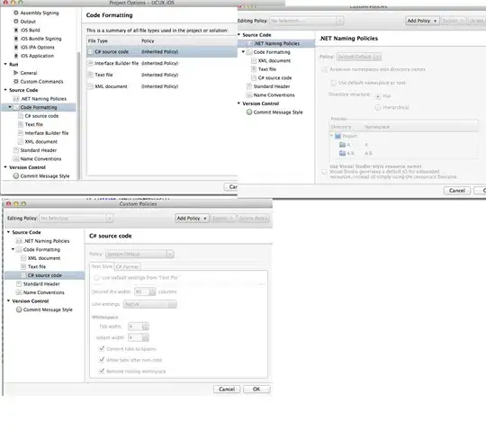
Task: Toggle Use default settings from Text file checkbox
Action: [x=96, y=278]
